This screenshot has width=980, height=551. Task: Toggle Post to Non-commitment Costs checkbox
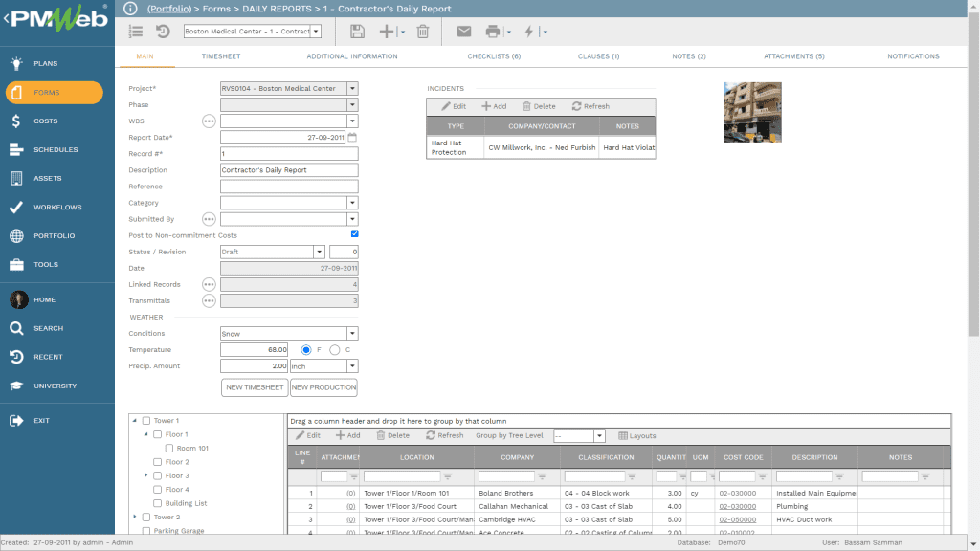tap(354, 233)
